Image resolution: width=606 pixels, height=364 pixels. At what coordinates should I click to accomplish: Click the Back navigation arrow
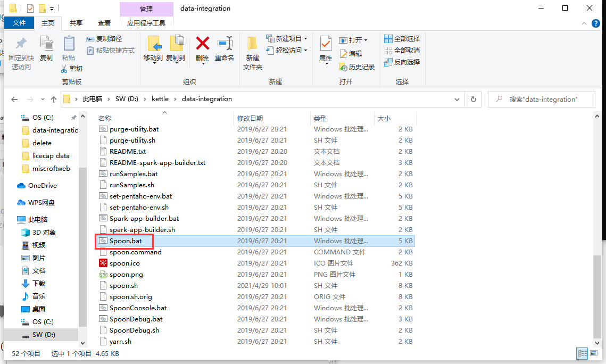click(x=14, y=100)
